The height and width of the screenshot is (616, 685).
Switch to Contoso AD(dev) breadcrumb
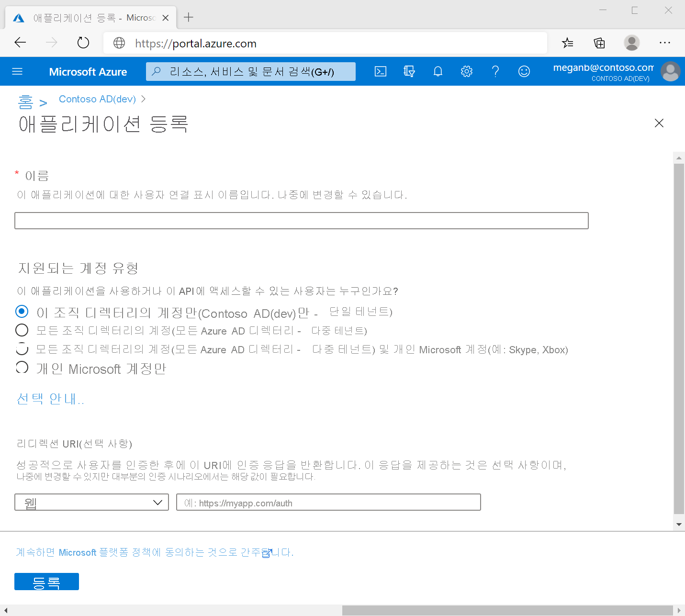97,99
